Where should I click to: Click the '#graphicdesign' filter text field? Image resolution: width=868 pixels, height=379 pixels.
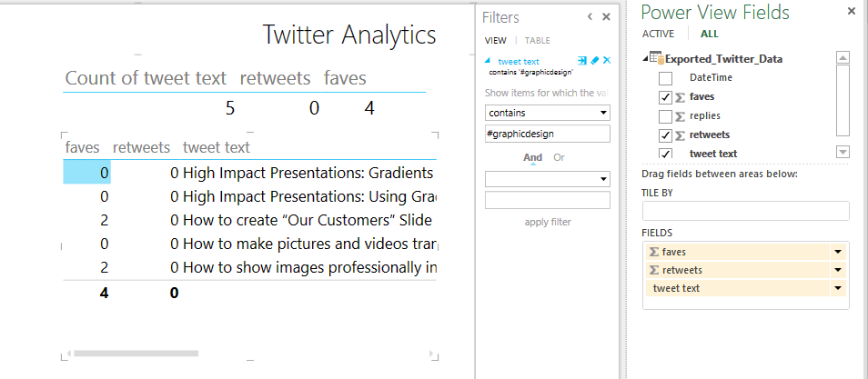pyautogui.click(x=547, y=134)
